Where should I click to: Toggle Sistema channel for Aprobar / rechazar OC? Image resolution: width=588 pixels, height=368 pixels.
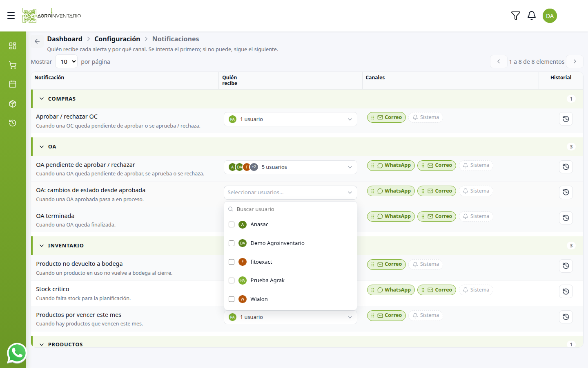(x=425, y=117)
